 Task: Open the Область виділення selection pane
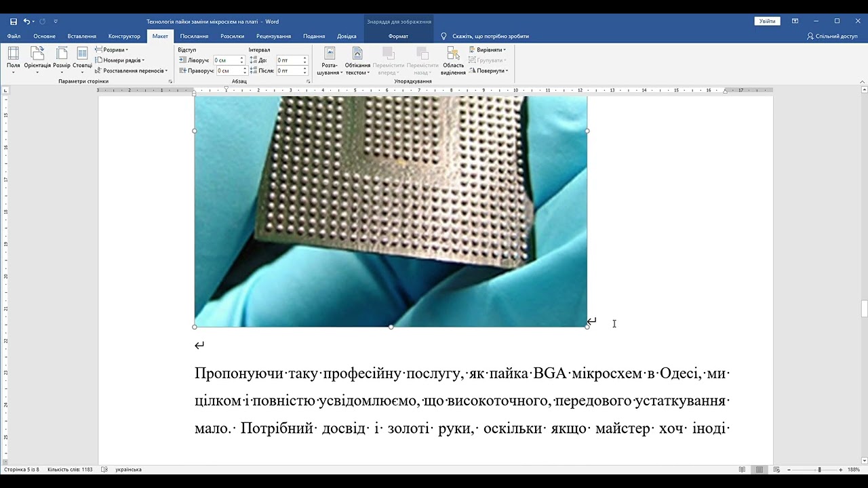click(453, 60)
